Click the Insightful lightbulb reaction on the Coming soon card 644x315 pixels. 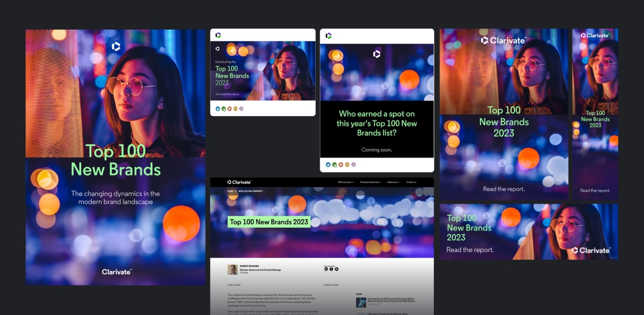point(347,164)
